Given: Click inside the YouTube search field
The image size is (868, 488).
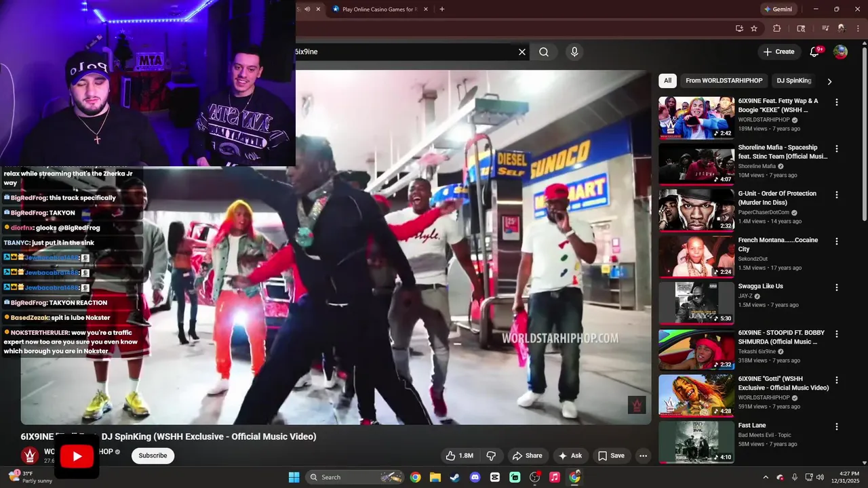Looking at the screenshot, I should 403,52.
